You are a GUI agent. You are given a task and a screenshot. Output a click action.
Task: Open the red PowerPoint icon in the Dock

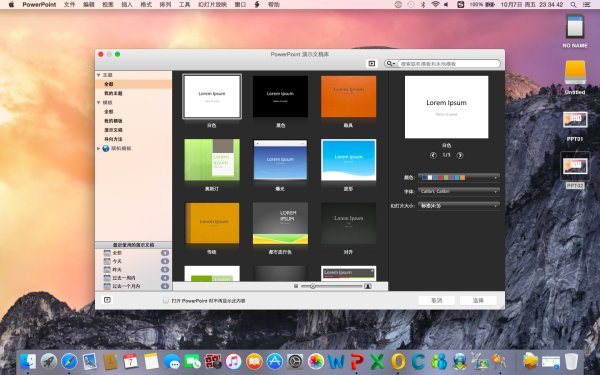click(x=357, y=361)
